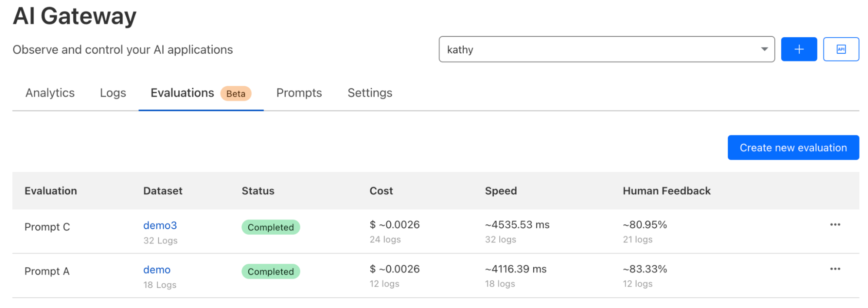868x308 pixels.
Task: Click the dropdown arrow beside kathy
Action: [764, 49]
